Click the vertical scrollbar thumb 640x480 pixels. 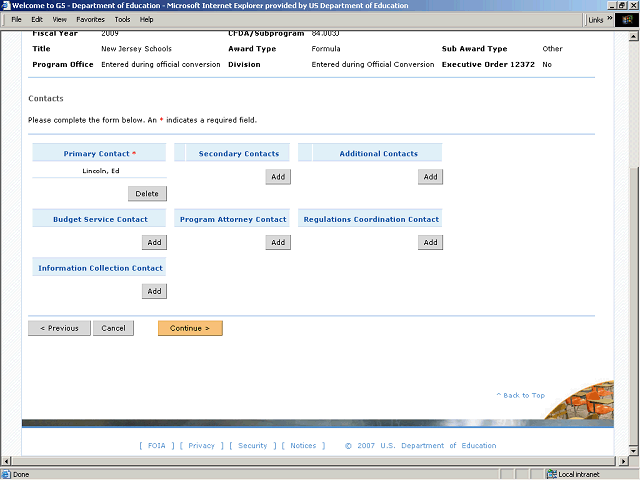(x=633, y=306)
